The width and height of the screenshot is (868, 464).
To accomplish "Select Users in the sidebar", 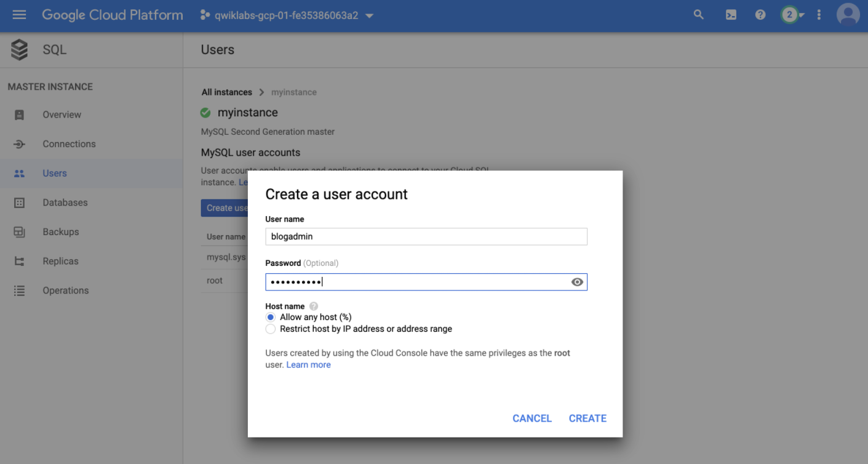I will coord(55,174).
